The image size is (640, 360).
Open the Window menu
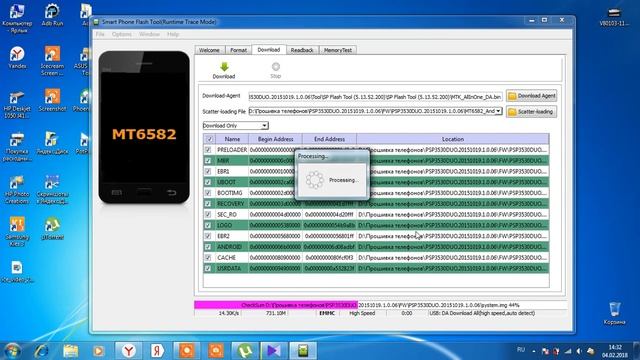pos(149,34)
